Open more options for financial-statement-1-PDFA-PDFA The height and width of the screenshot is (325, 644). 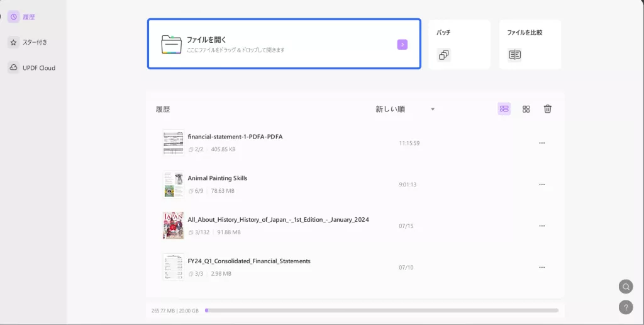click(x=541, y=143)
